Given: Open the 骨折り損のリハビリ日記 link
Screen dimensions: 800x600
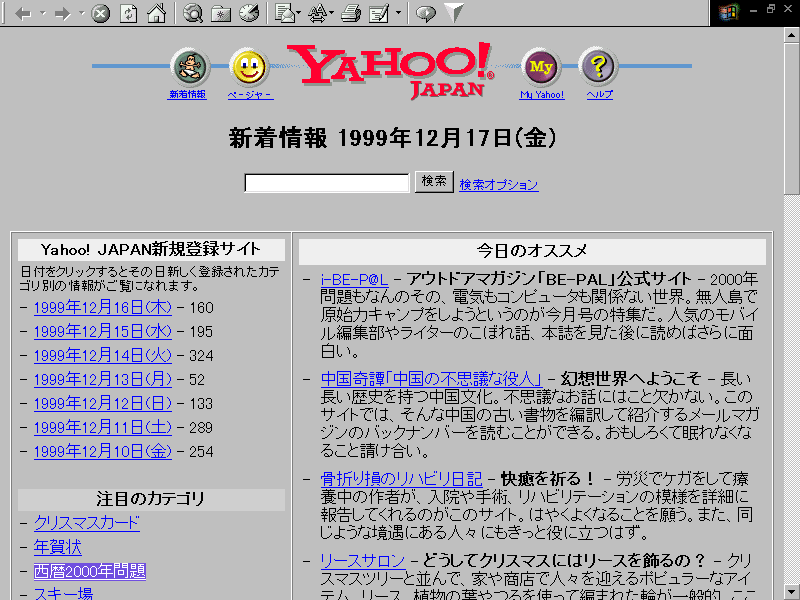Looking at the screenshot, I should [x=402, y=479].
